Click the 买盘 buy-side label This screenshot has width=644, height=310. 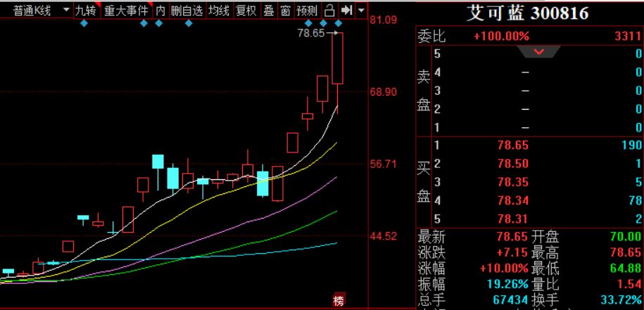(424, 183)
